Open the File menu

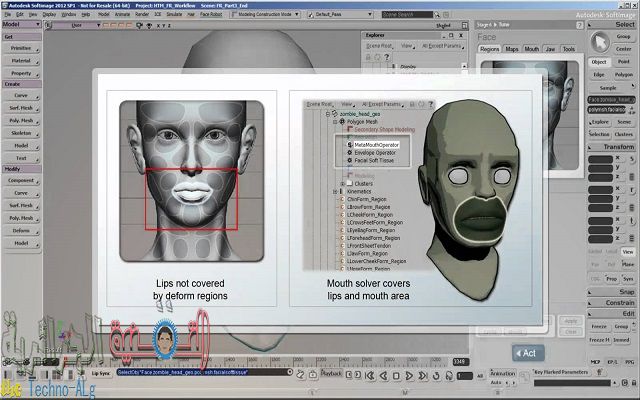pyautogui.click(x=7, y=14)
